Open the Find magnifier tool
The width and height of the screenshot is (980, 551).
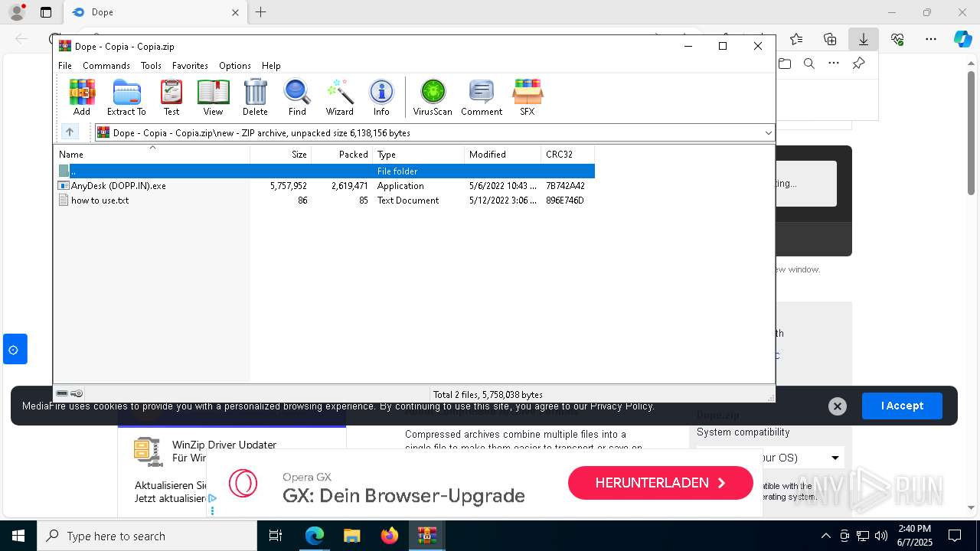(297, 97)
